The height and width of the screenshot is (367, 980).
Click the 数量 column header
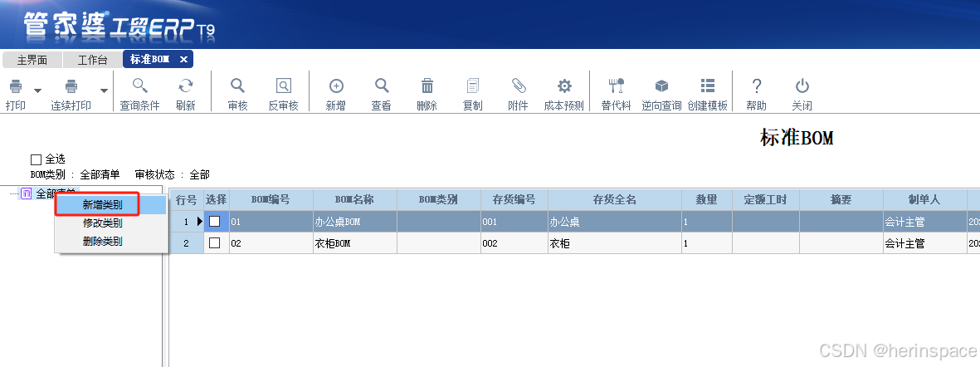click(706, 200)
